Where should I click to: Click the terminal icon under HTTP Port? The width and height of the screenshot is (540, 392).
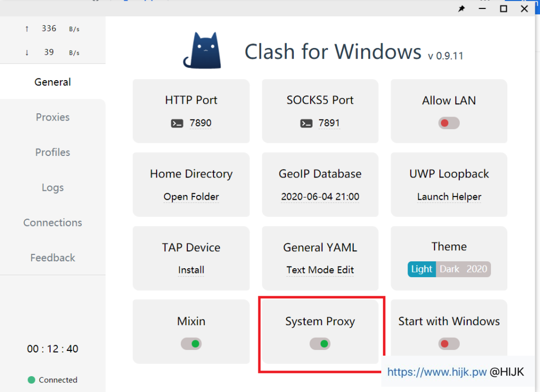pos(177,123)
